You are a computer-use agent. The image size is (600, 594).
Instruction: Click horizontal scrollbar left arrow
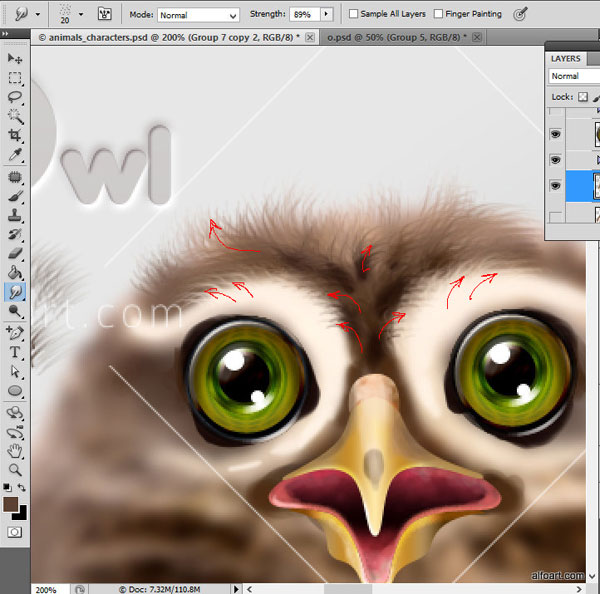249,589
